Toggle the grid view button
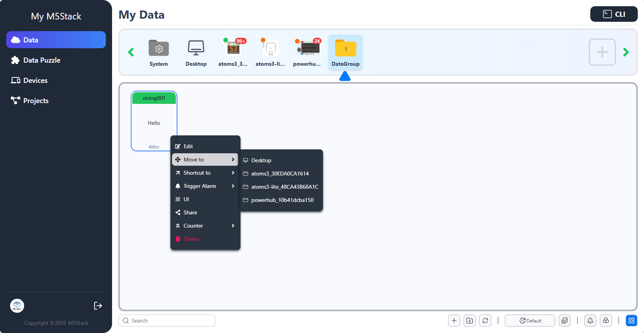 tap(631, 321)
